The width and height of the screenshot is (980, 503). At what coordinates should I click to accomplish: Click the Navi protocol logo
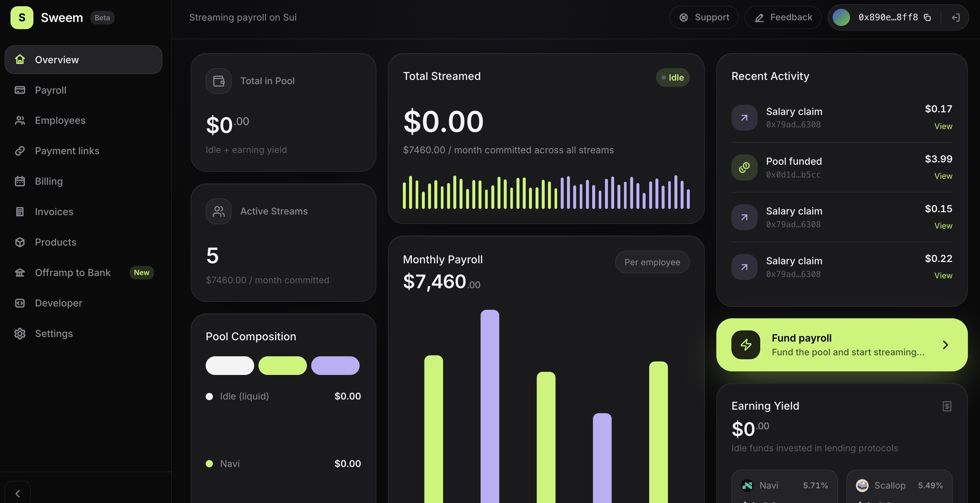pos(747,486)
